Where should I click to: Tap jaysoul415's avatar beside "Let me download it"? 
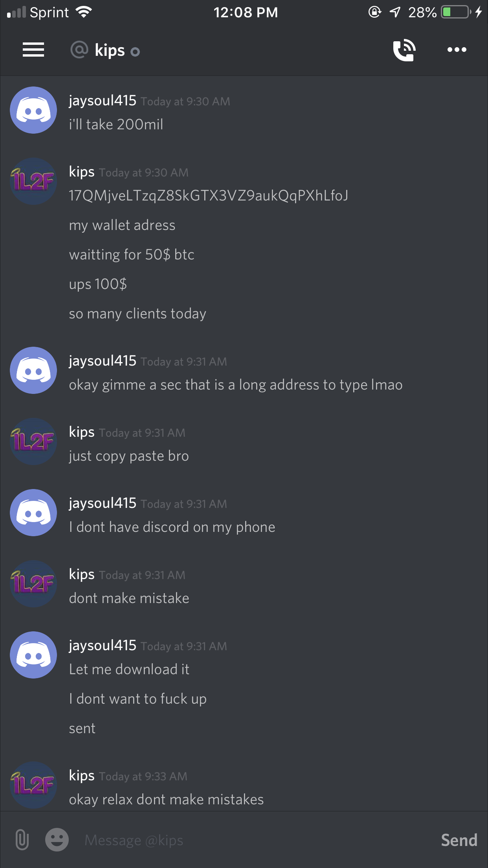point(33,655)
